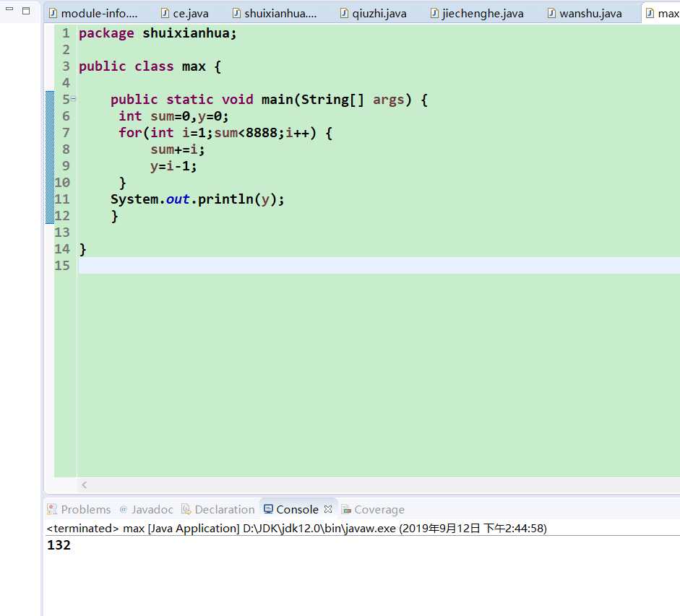Click the 'sum+=i;' statement

(177, 149)
